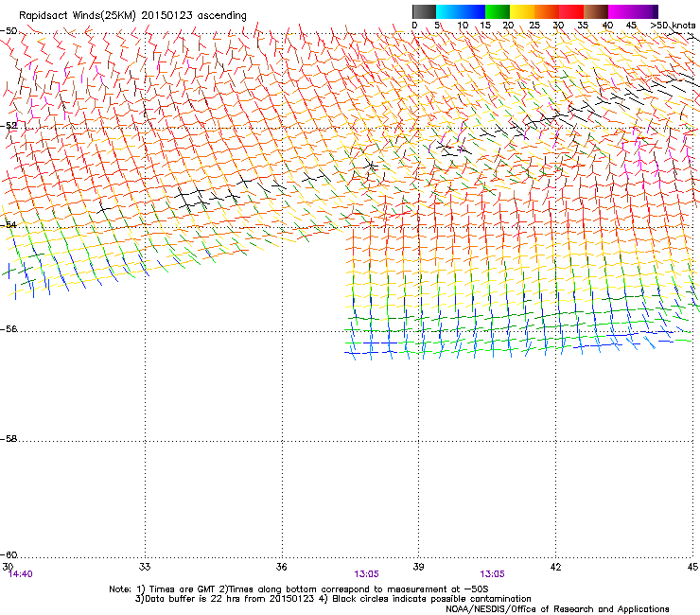
Task: Click the '-52' latitude axis label
Action: coord(9,126)
